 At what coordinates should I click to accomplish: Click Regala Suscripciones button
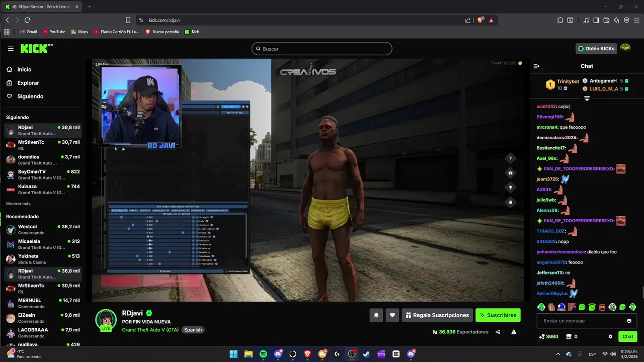437,315
